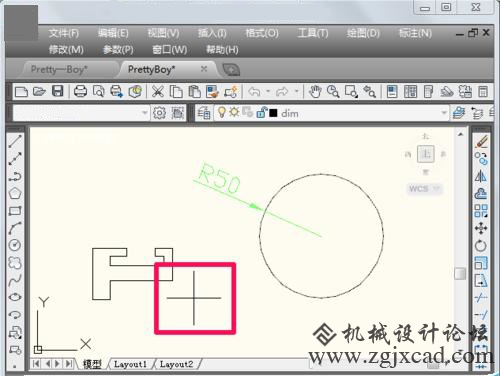This screenshot has height=377, width=501.
Task: Expand the workspace dropdown
Action: 144,113
